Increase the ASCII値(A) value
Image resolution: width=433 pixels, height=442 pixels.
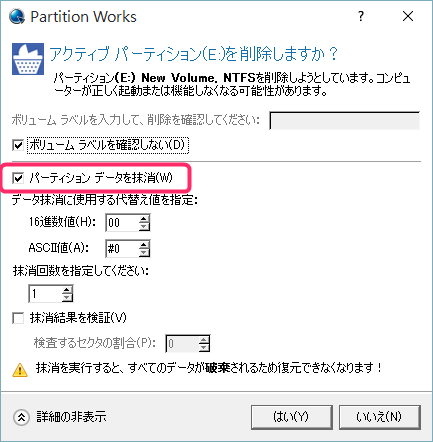coord(144,245)
